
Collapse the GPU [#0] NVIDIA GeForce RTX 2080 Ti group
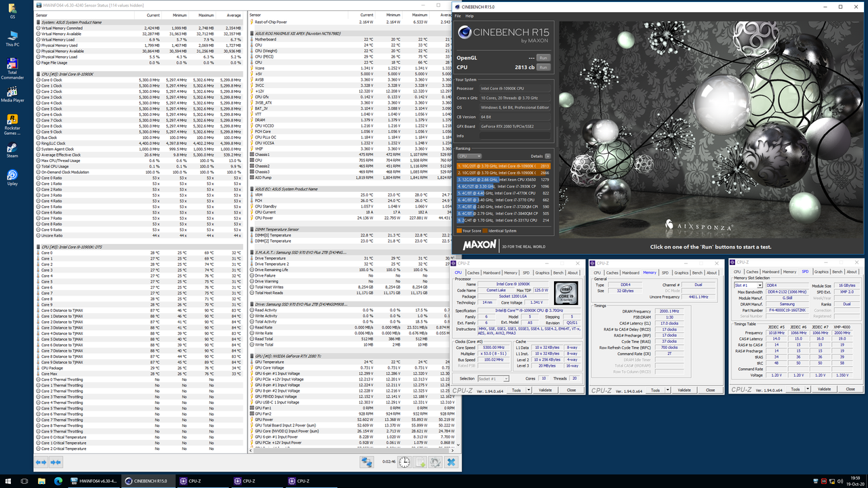click(252, 356)
